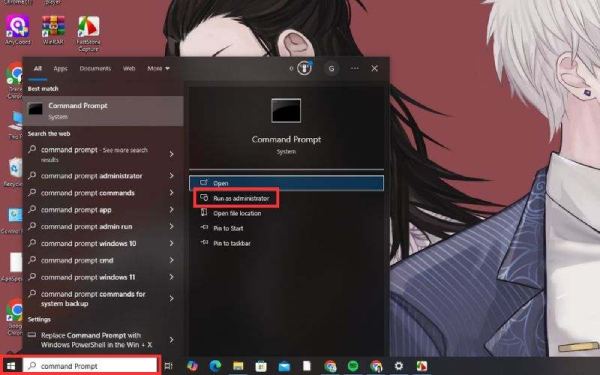Expand chevron for 'command prompt administrator'
Image resolution: width=600 pixels, height=375 pixels.
pyautogui.click(x=171, y=176)
